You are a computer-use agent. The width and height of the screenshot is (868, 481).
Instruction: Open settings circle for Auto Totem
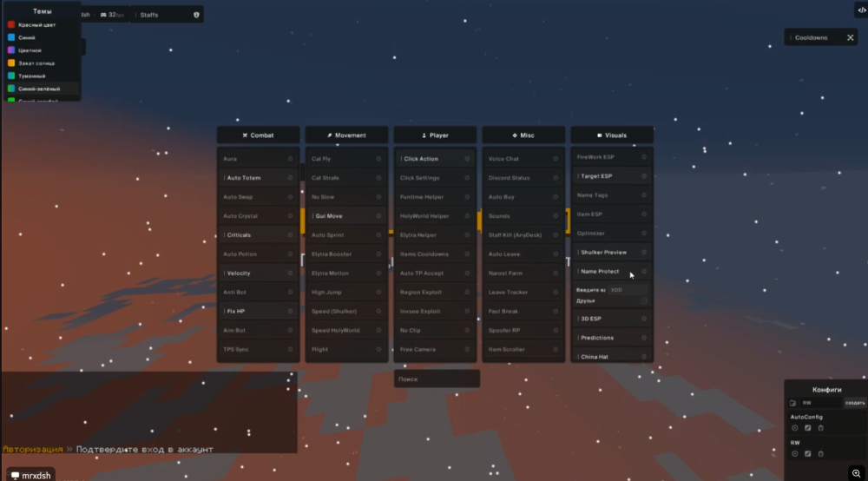tap(290, 178)
